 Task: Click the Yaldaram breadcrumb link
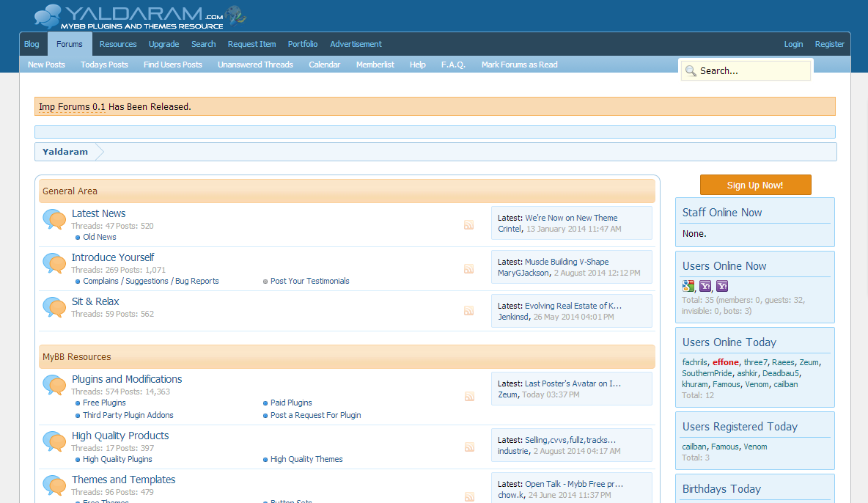tap(65, 152)
